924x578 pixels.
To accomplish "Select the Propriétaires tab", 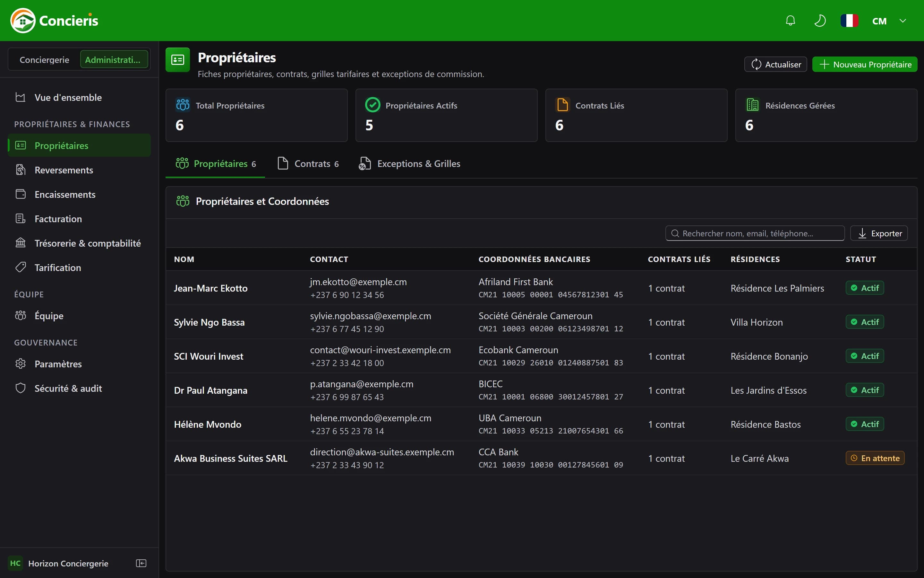I will (x=215, y=164).
